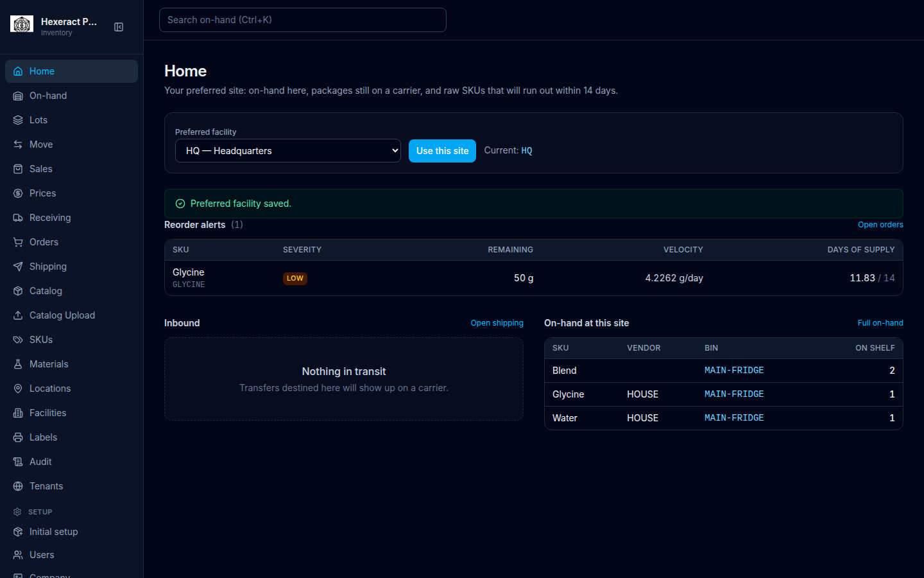The height and width of the screenshot is (578, 924).
Task: Click HOUSE vendor in Glycine row
Action: [x=642, y=394]
